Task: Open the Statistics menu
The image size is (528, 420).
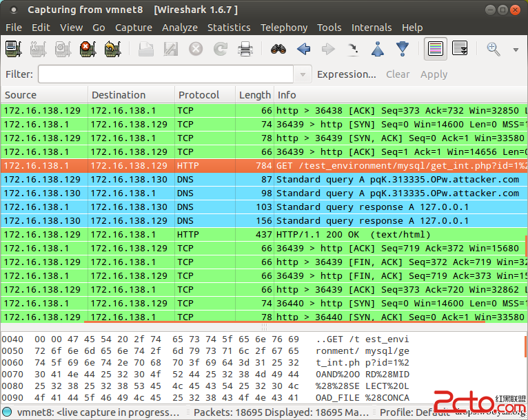Action: [x=229, y=28]
